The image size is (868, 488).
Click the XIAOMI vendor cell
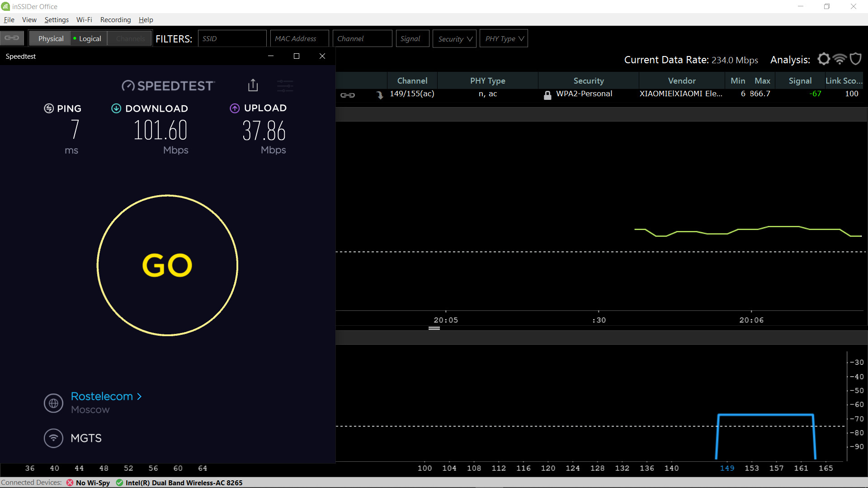point(681,94)
